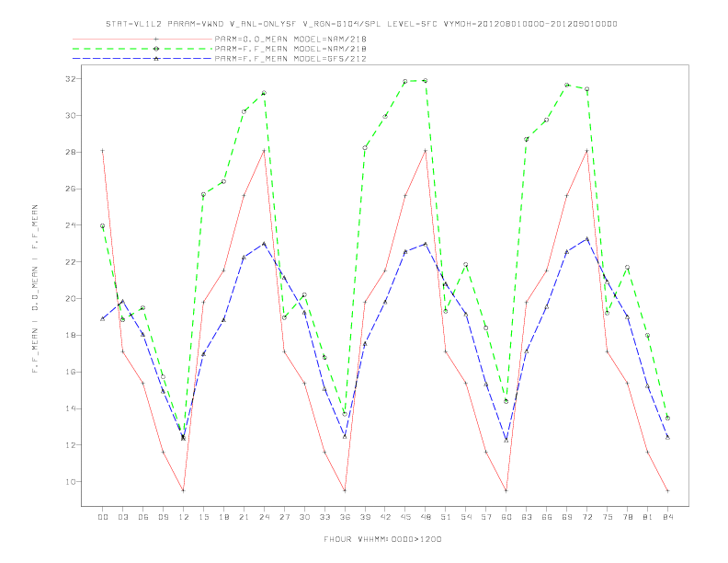Click y-axis tick value 10
Screen dimensions: 728x563
[70, 482]
